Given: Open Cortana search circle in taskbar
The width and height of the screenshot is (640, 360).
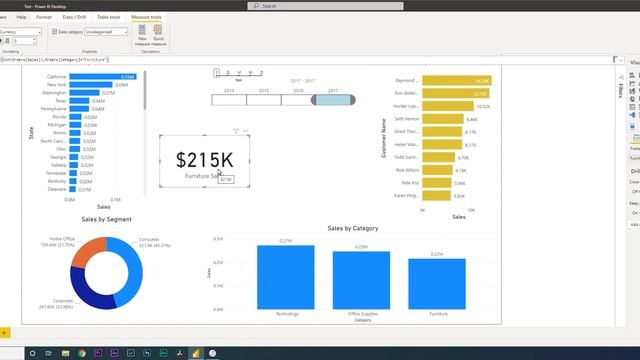Looking at the screenshot, I should click(x=33, y=353).
